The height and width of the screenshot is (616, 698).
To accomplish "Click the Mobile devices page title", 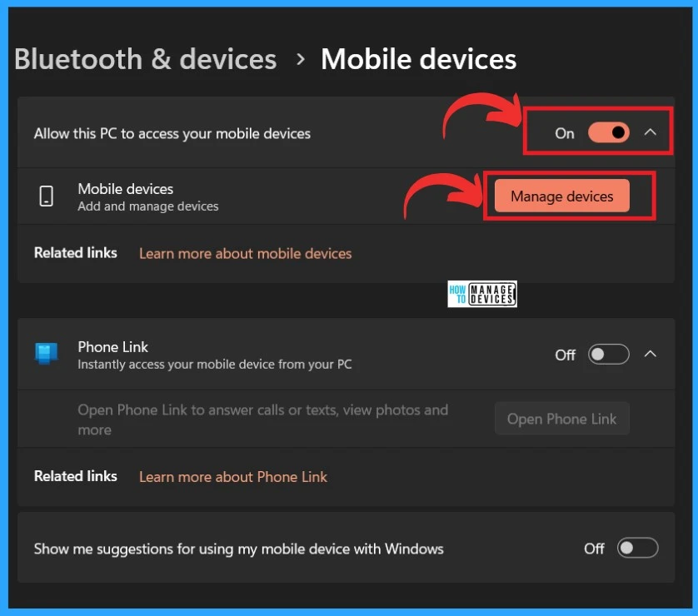I will click(418, 59).
